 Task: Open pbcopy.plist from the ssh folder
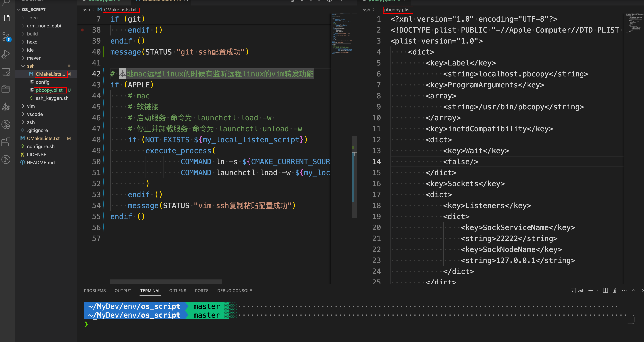tap(49, 90)
